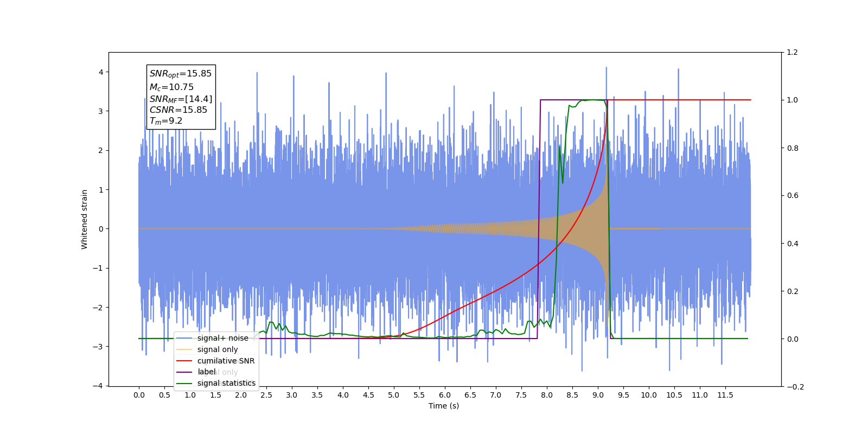Image resolution: width=868 pixels, height=434 pixels.
Task: Click the right axis tick label 0.8
Action: (x=793, y=148)
